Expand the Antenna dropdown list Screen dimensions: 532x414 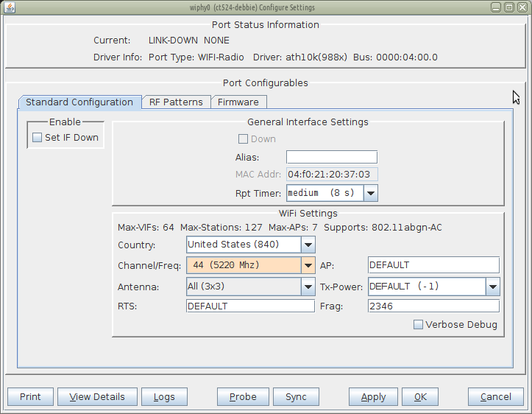(308, 287)
